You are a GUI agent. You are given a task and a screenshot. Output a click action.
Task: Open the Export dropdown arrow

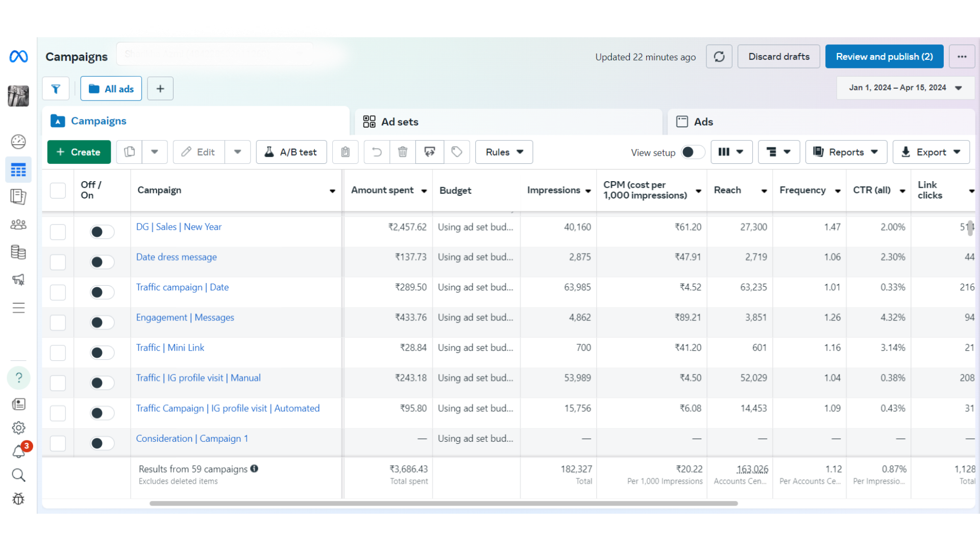pos(957,152)
